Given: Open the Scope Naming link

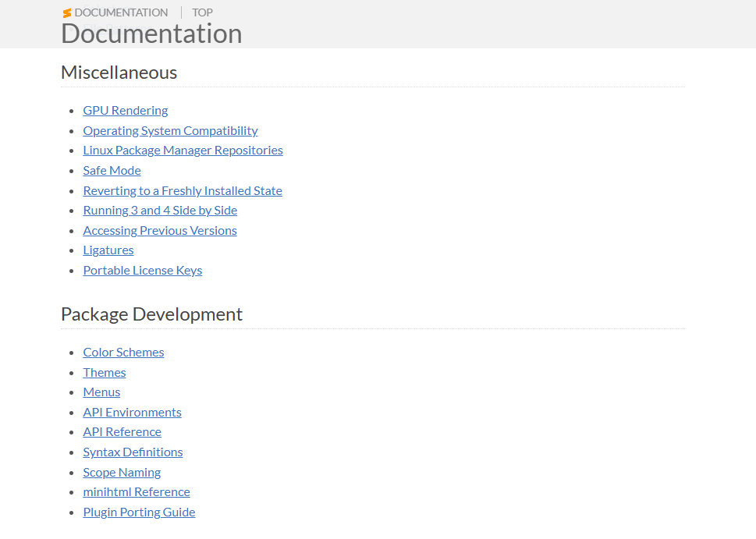Looking at the screenshot, I should (122, 473).
